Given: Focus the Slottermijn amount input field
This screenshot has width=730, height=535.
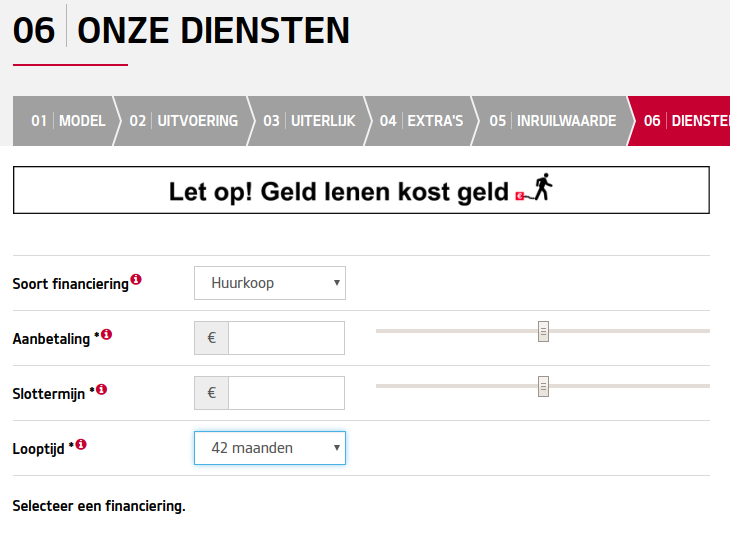Looking at the screenshot, I should coord(286,393).
